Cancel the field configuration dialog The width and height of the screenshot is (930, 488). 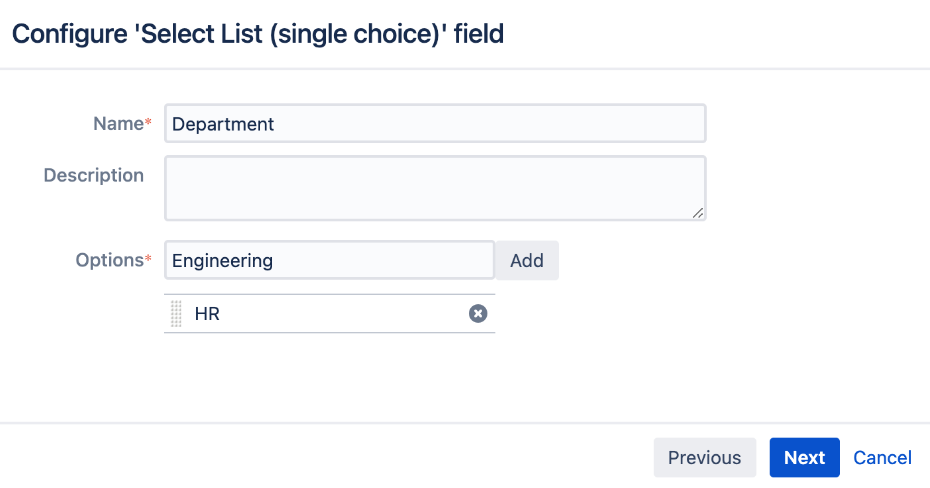tap(882, 457)
